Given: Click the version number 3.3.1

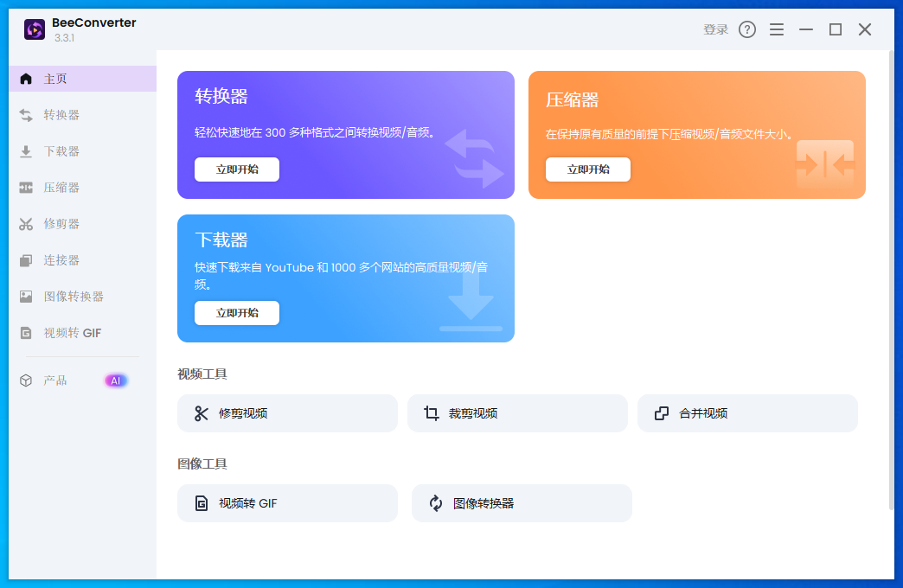Looking at the screenshot, I should pos(65,38).
